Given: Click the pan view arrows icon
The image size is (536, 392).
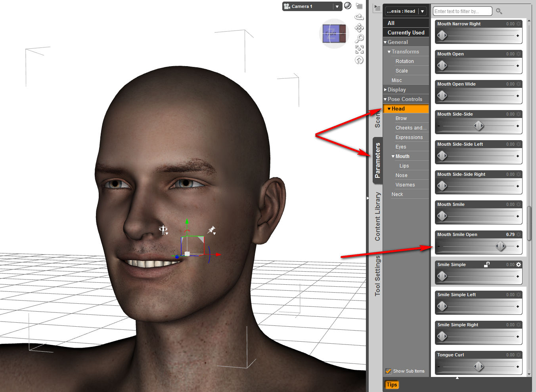Looking at the screenshot, I should pos(359,28).
